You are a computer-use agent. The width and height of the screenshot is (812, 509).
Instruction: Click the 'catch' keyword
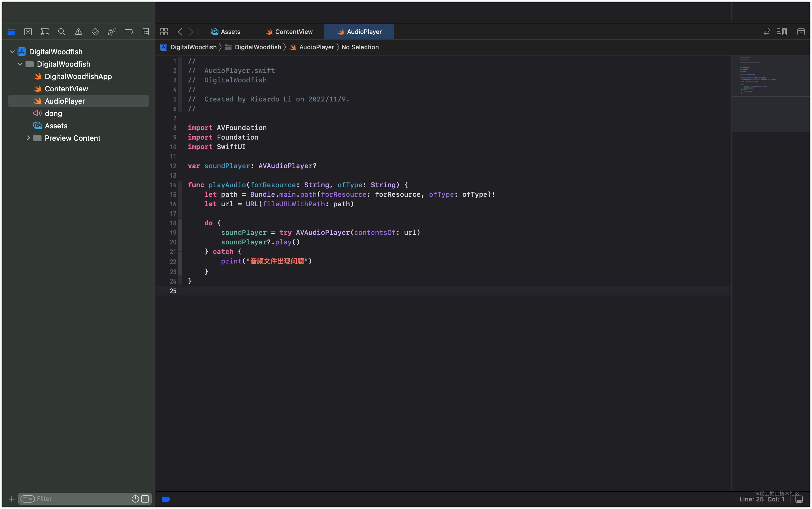[x=223, y=251]
